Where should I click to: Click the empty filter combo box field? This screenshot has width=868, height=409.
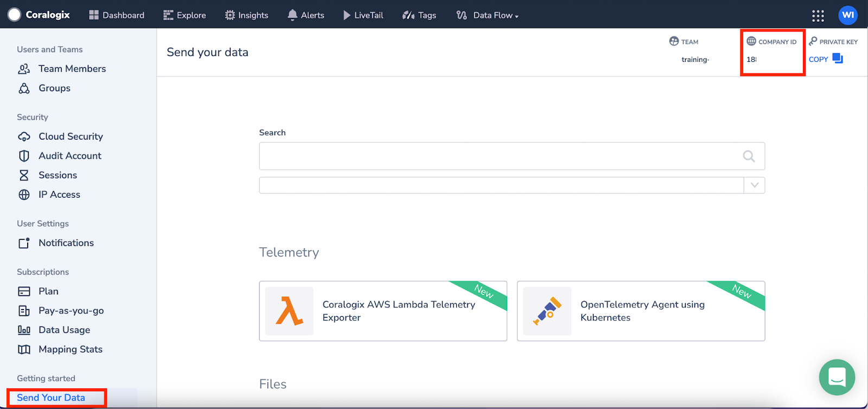[502, 185]
